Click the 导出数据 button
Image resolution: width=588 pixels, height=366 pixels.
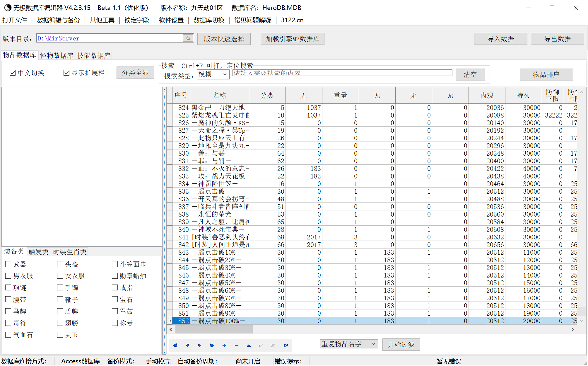pos(557,39)
